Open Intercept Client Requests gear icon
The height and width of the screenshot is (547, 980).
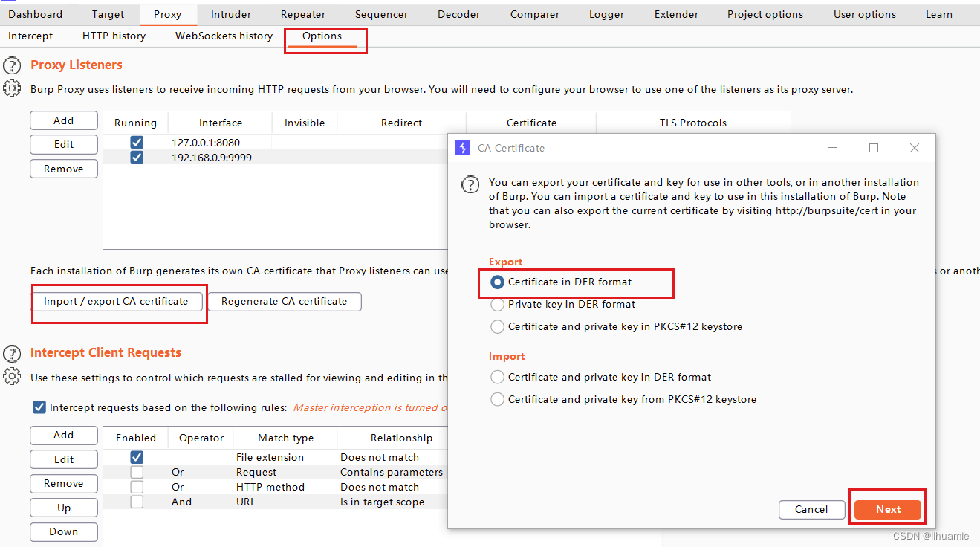[12, 377]
